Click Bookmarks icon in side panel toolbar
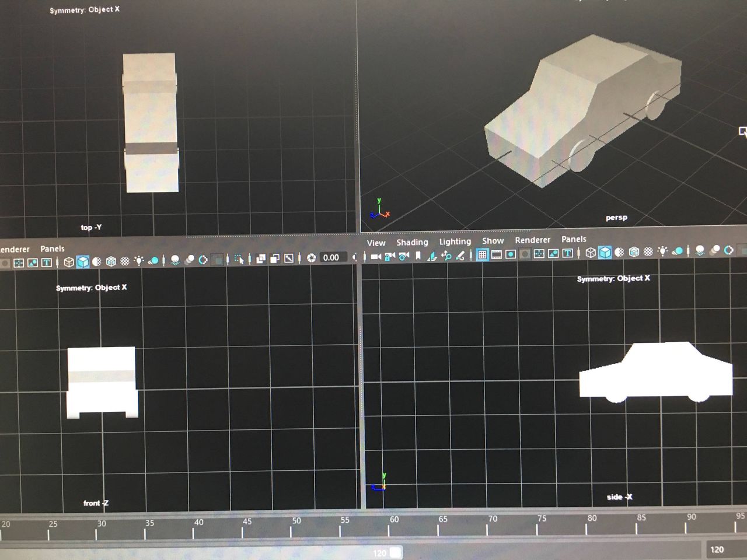The width and height of the screenshot is (747, 560). [x=418, y=256]
